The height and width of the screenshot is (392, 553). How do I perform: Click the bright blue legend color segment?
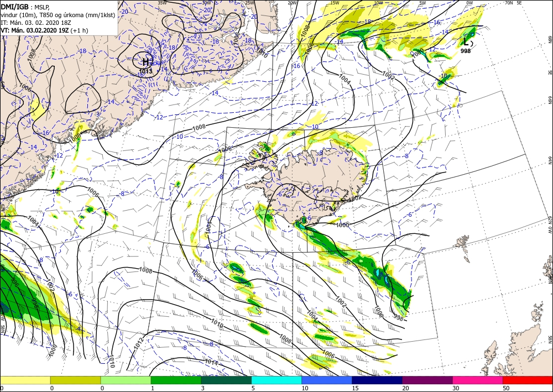click(327, 380)
